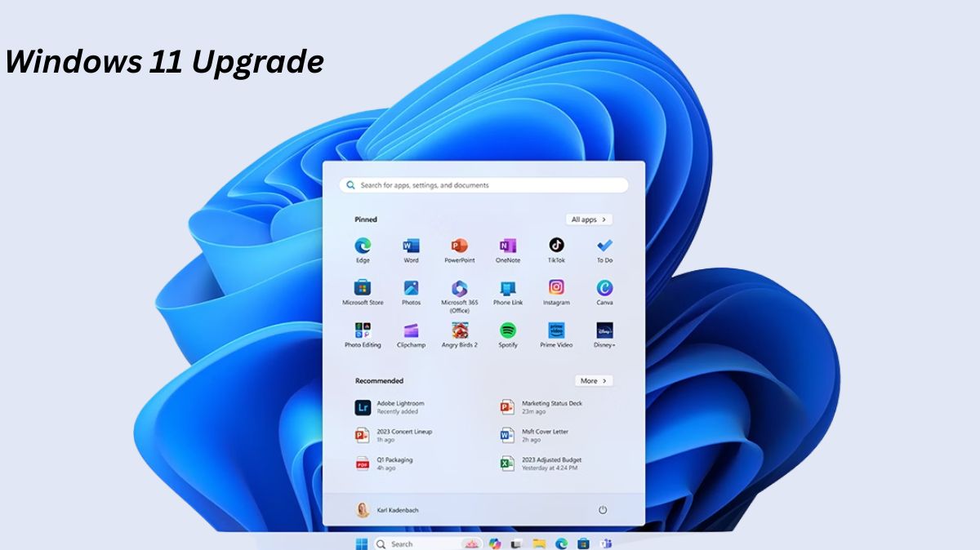Open the Edge pinned app
This screenshot has width=980, height=550.
click(363, 246)
